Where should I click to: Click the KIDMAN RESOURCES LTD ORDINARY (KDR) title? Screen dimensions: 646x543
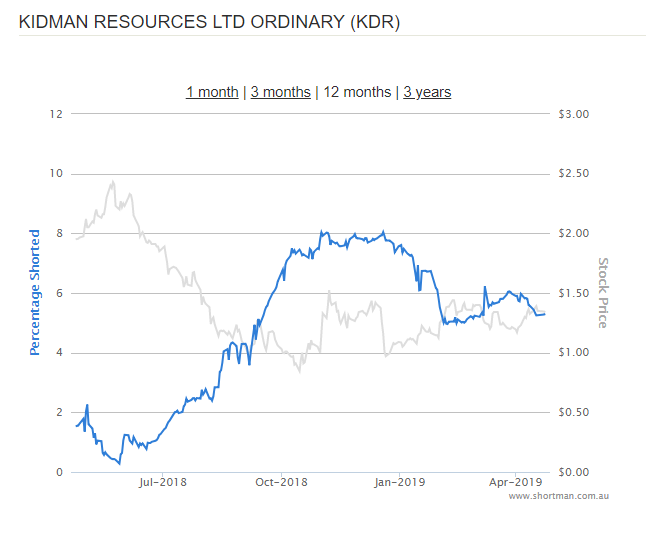[x=209, y=22]
